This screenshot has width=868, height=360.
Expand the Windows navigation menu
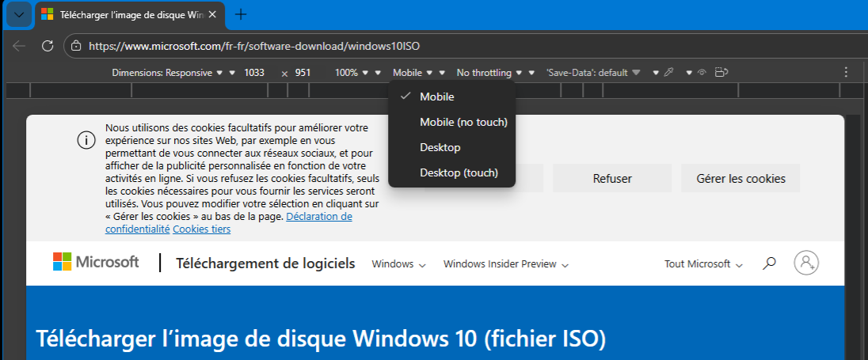click(398, 264)
